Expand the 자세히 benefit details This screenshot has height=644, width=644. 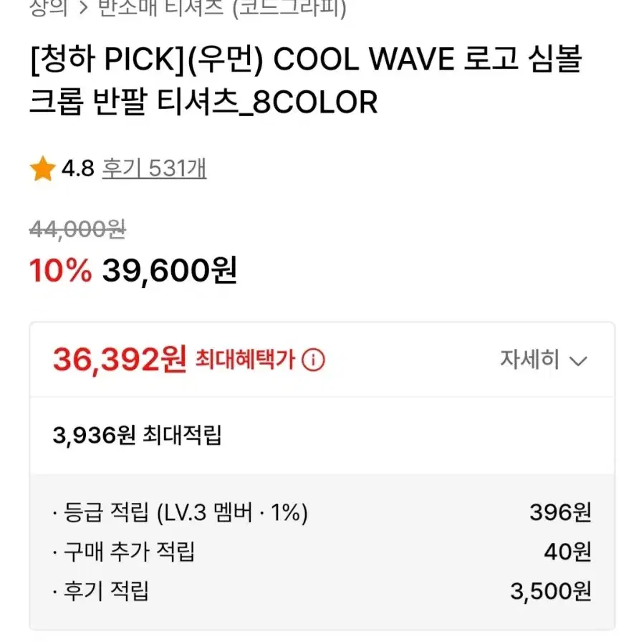[x=544, y=360]
